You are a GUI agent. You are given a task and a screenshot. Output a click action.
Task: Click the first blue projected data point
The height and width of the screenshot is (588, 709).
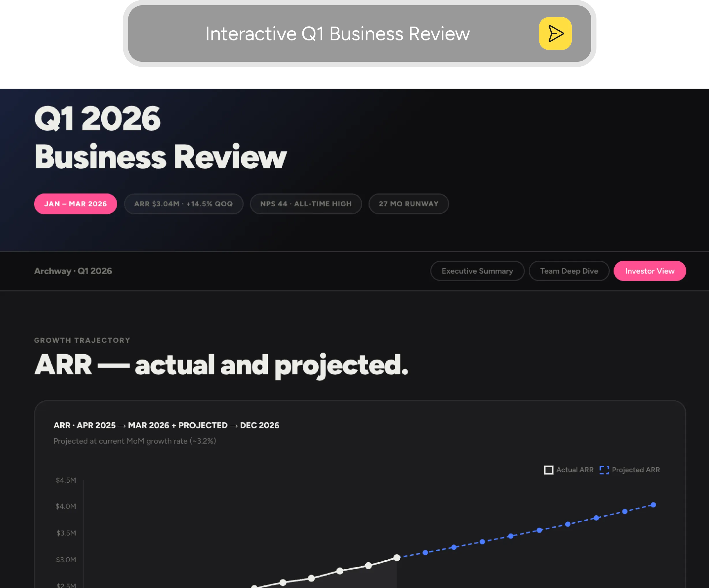(425, 552)
